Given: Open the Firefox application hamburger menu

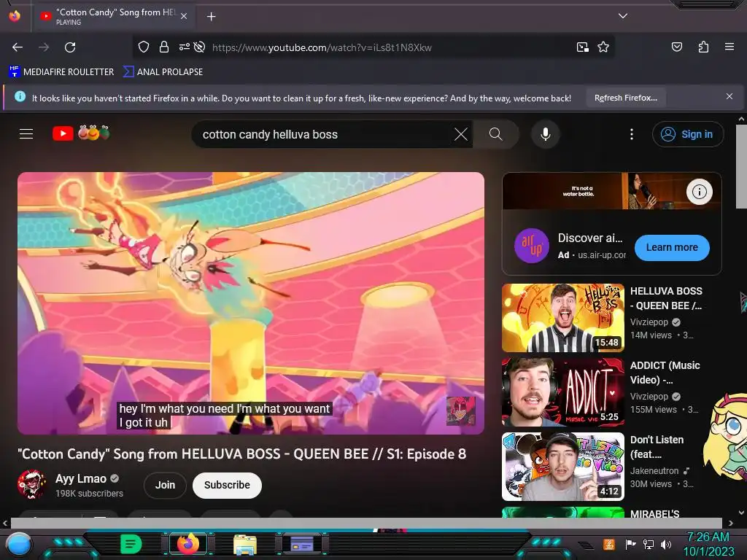Looking at the screenshot, I should tap(729, 47).
